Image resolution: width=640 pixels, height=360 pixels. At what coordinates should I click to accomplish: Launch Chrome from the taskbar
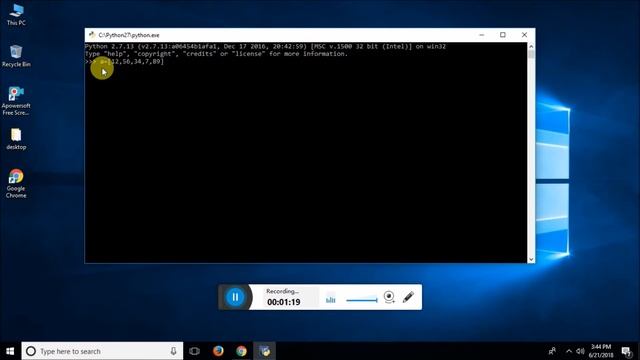[241, 351]
